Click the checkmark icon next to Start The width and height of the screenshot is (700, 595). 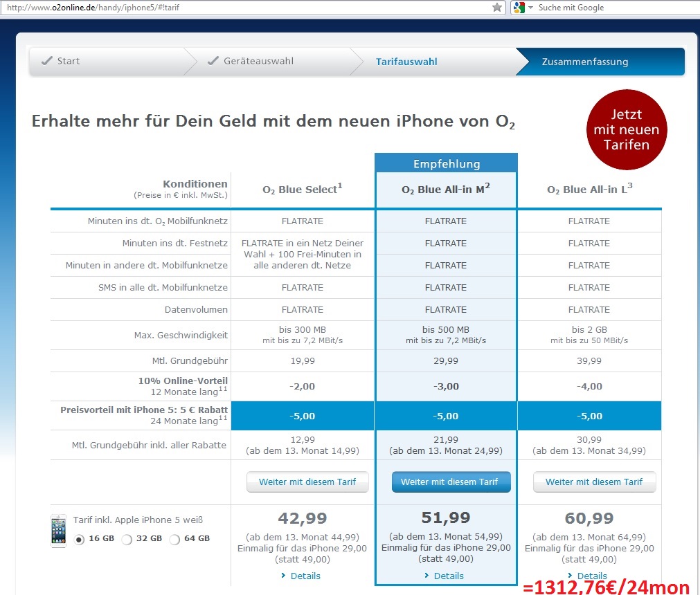coord(47,61)
